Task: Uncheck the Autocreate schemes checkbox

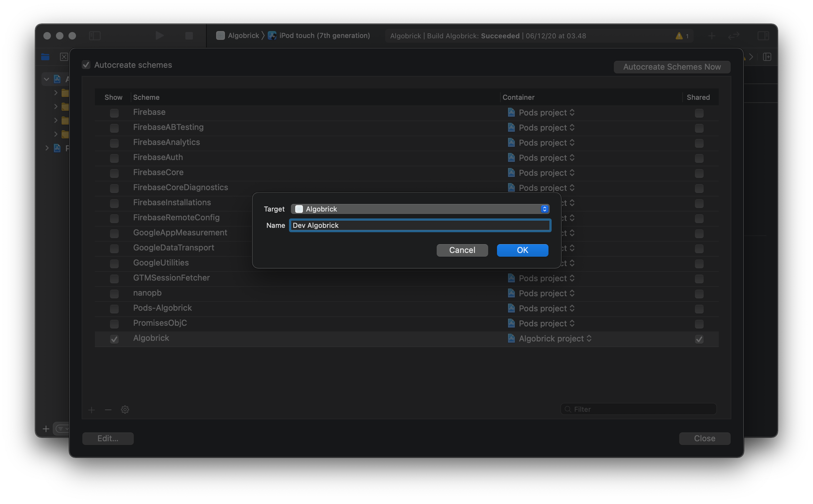Action: click(x=86, y=65)
